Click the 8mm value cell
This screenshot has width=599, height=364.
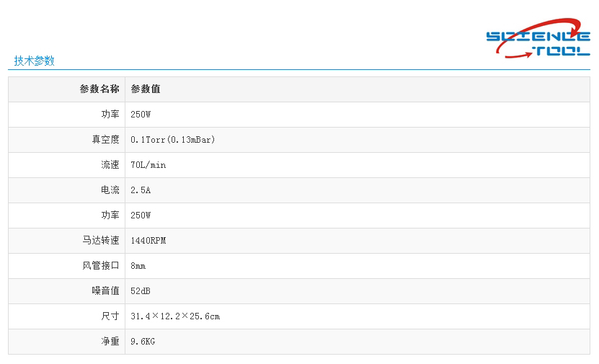point(138,266)
